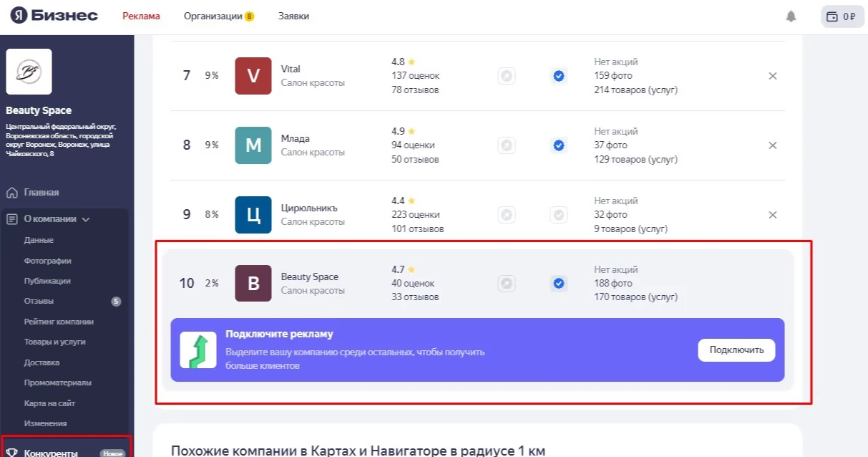868x457 pixels.
Task: Open the notifications bell
Action: (x=791, y=16)
